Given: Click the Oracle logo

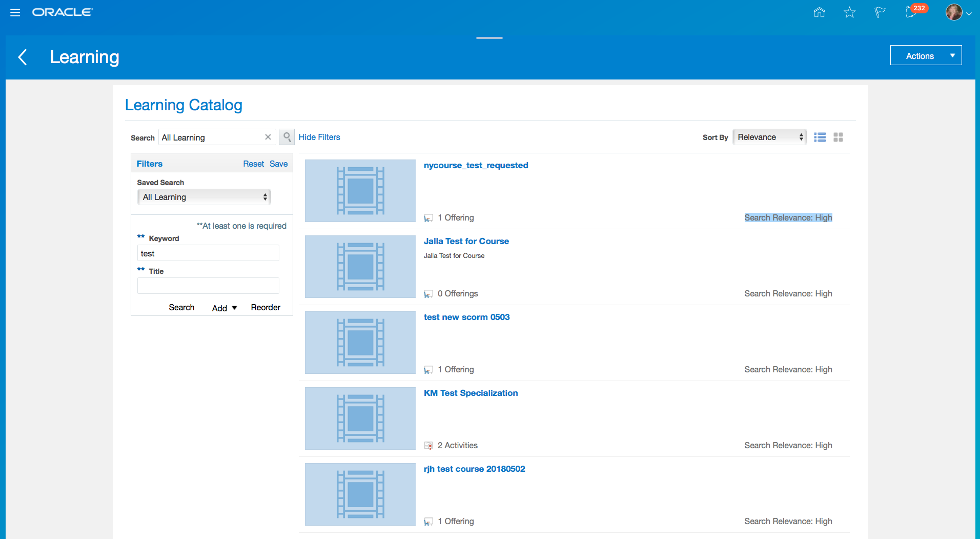Looking at the screenshot, I should [63, 12].
